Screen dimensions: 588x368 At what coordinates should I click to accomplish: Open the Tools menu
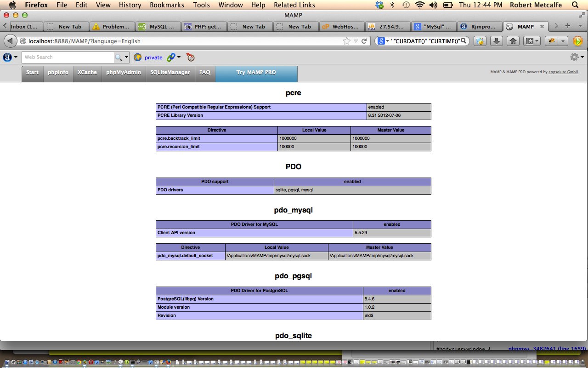(201, 5)
